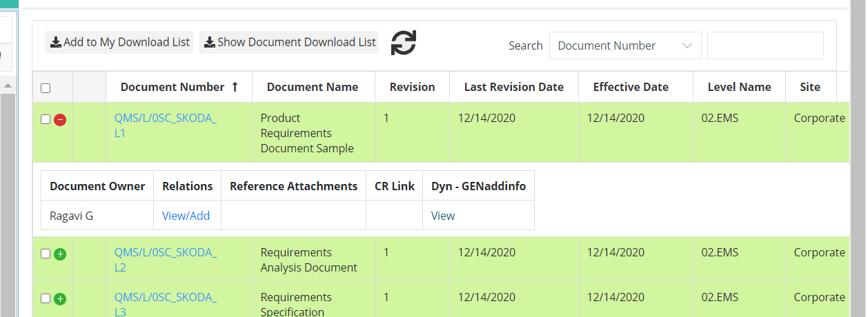Expand row QMS/L/0SC_SKODA_L2 green plus icon
Image resolution: width=868 pixels, height=317 pixels.
pos(60,254)
